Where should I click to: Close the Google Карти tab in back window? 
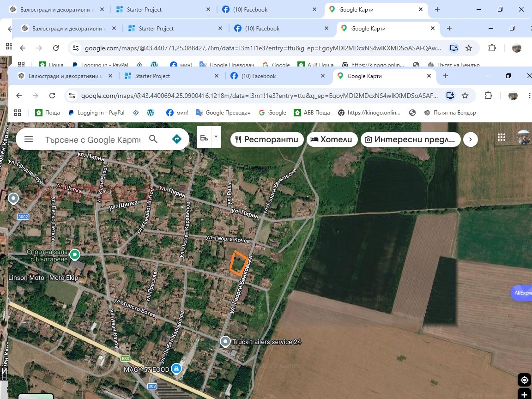coord(421,10)
